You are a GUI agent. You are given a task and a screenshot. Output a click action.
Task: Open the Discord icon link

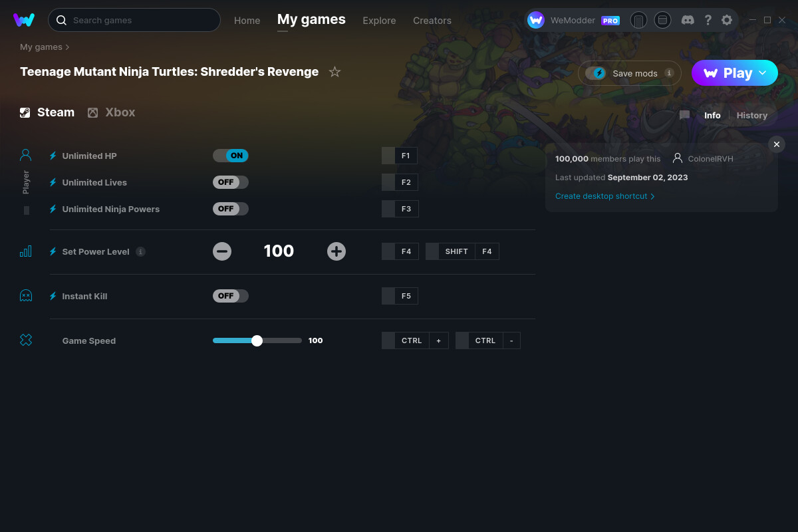coord(688,20)
